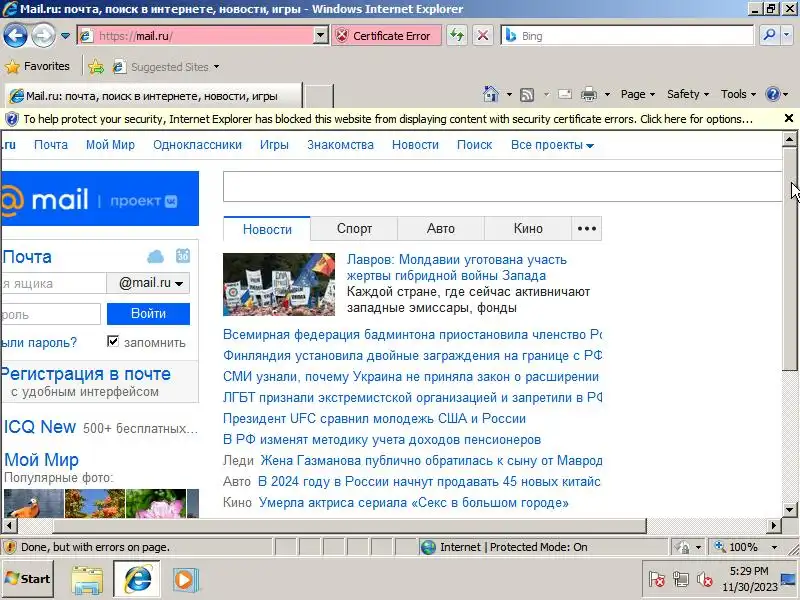Switch to the Спорт news tab

click(354, 229)
